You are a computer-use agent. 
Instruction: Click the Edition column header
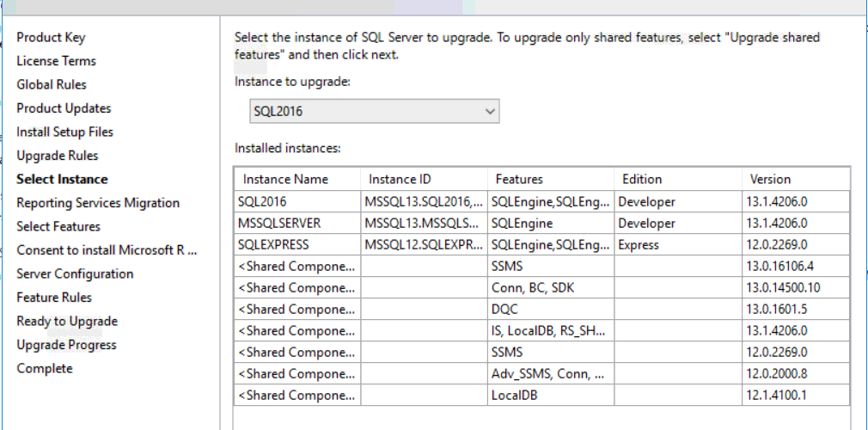[642, 180]
